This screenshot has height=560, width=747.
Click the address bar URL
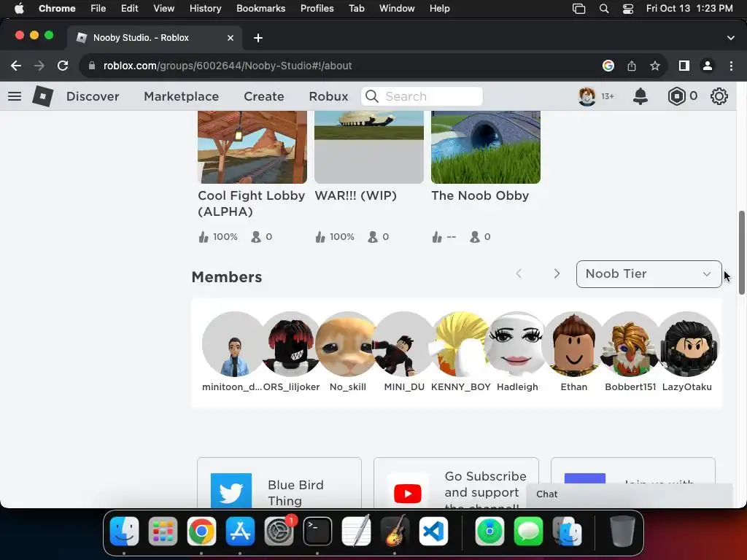228,66
